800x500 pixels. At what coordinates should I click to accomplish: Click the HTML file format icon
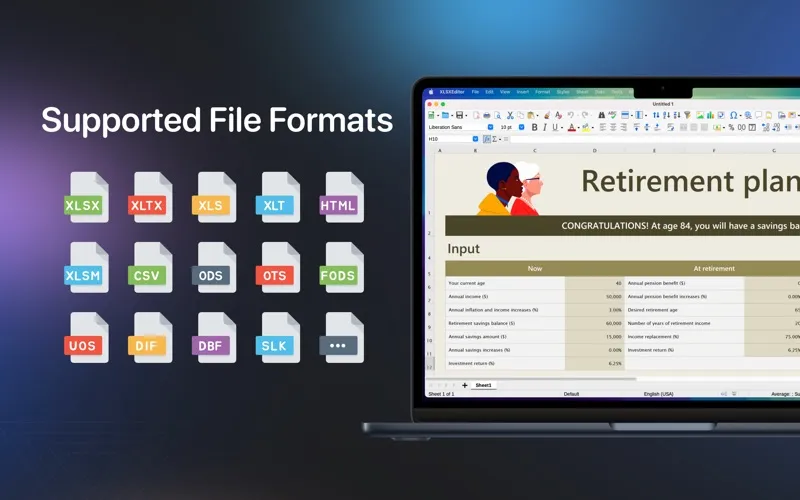tap(341, 197)
